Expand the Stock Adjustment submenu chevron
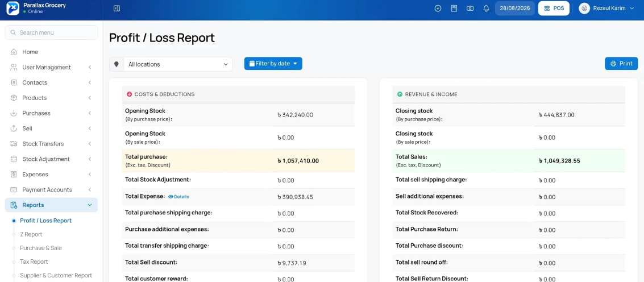The height and width of the screenshot is (282, 644). click(x=90, y=159)
